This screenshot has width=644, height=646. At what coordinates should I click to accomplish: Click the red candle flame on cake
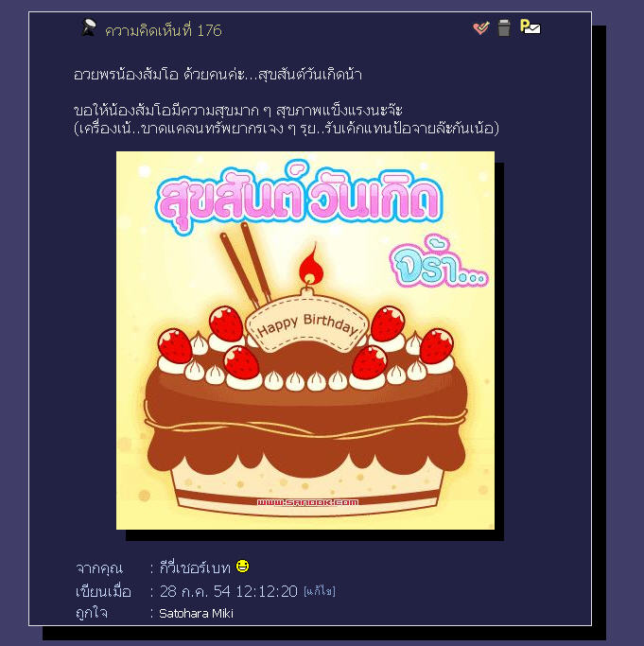pyautogui.click(x=312, y=265)
